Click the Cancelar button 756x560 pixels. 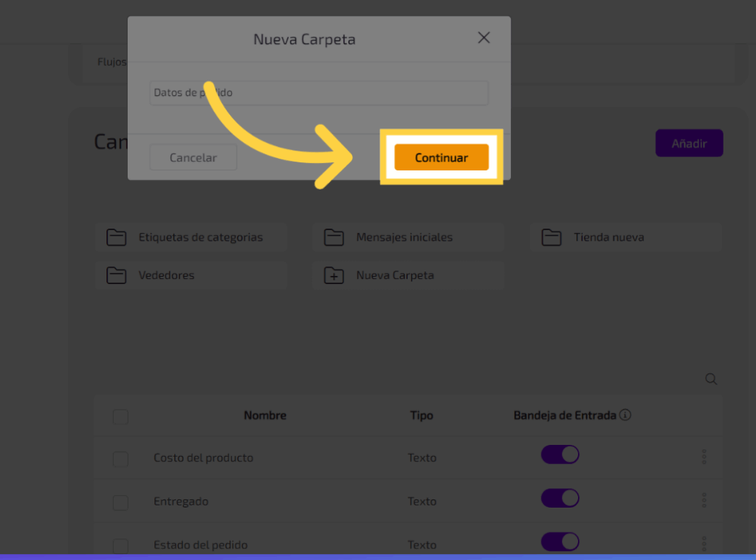point(193,157)
